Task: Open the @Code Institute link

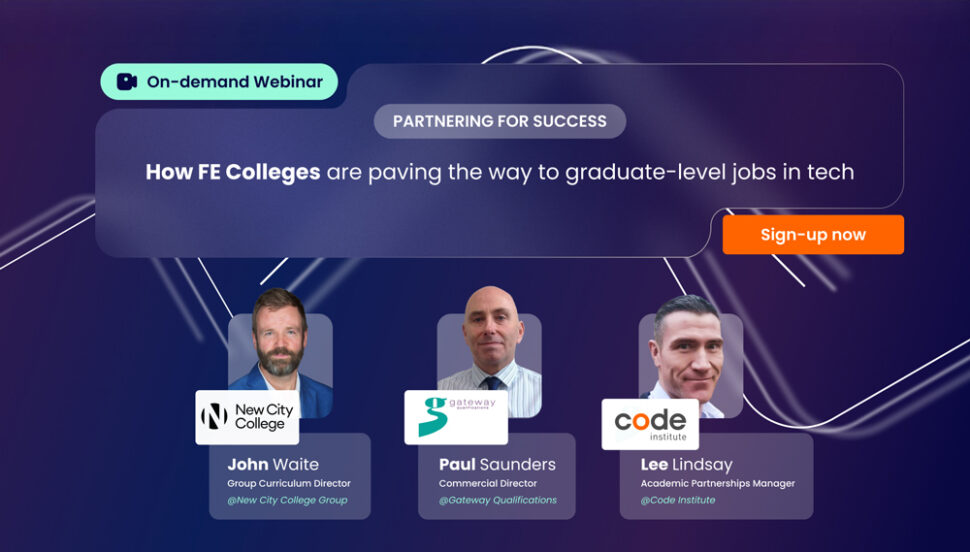Action: pyautogui.click(x=678, y=500)
